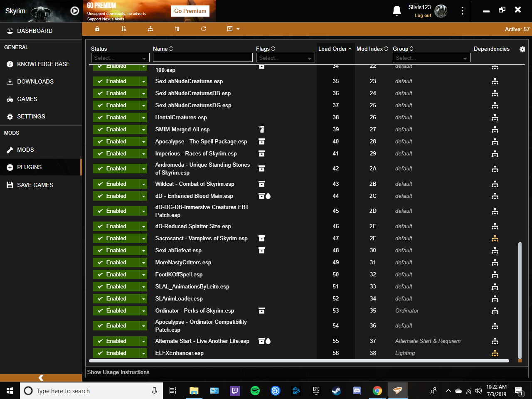The height and width of the screenshot is (399, 532).
Task: Open the Status filter dropdown
Action: click(x=120, y=58)
